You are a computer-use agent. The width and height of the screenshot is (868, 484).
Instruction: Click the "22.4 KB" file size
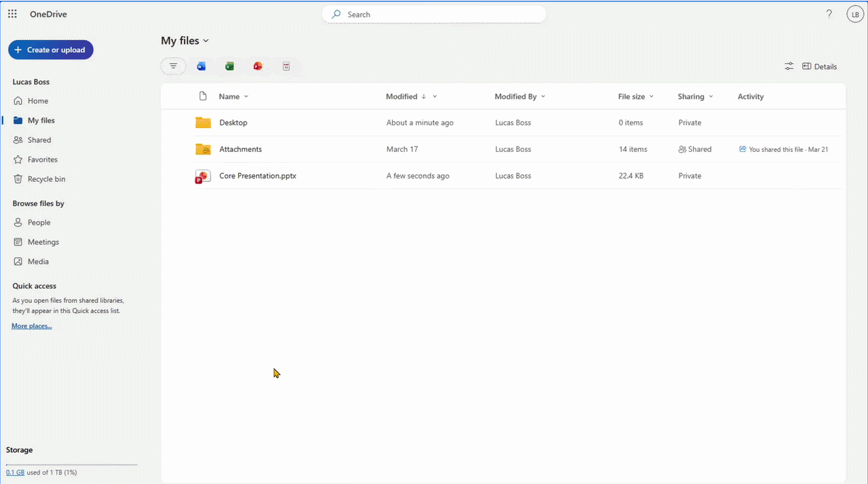pos(631,176)
